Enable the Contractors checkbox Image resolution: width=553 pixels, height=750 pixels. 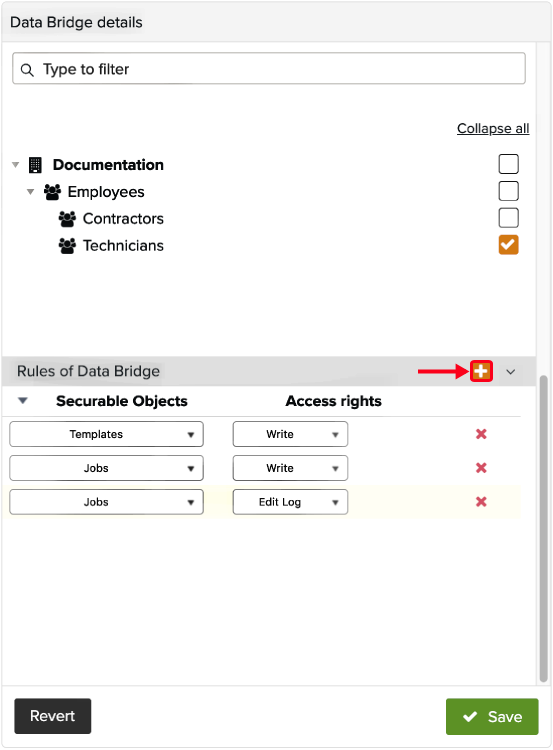(508, 218)
